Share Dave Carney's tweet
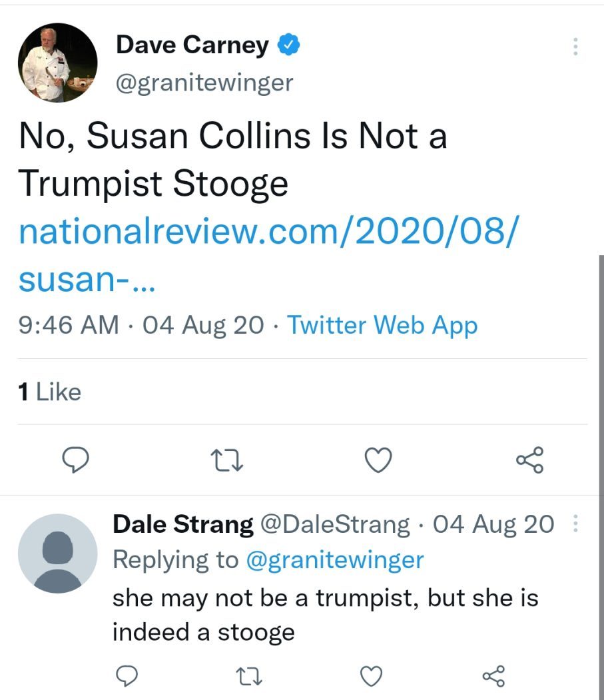 [x=530, y=460]
